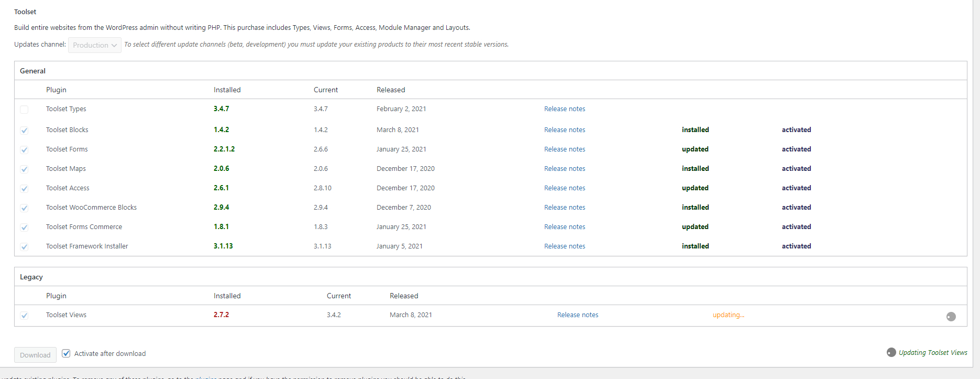Image resolution: width=980 pixels, height=379 pixels.
Task: Click installed version 1.8.1 of Forms Commerce
Action: pyautogui.click(x=221, y=227)
